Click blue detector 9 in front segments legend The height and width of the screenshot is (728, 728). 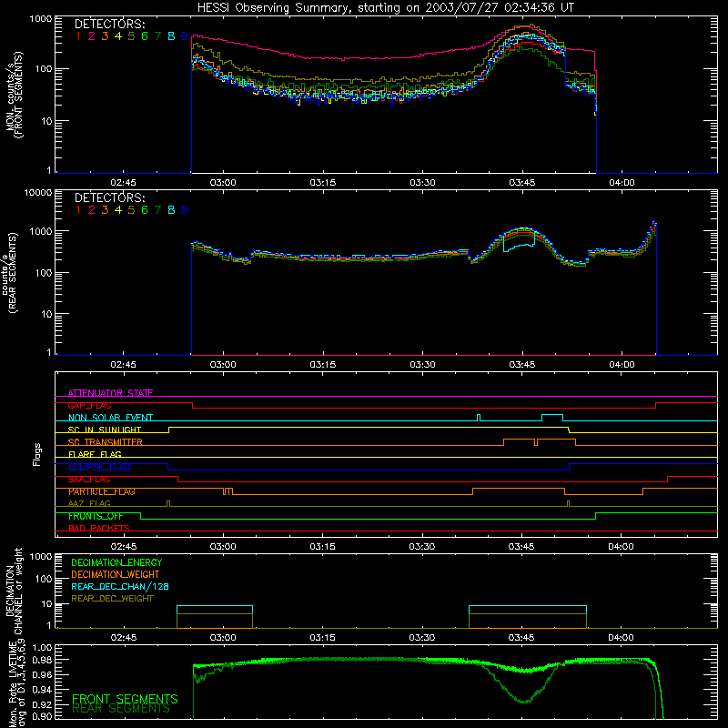pos(185,36)
